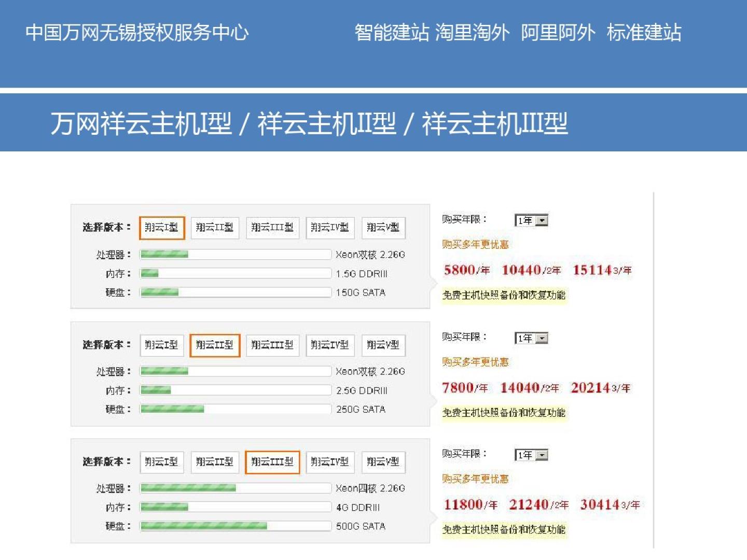Open the 1年 dropdown above 11800/年 price
Screen dimensions: 747x560
pyautogui.click(x=531, y=455)
